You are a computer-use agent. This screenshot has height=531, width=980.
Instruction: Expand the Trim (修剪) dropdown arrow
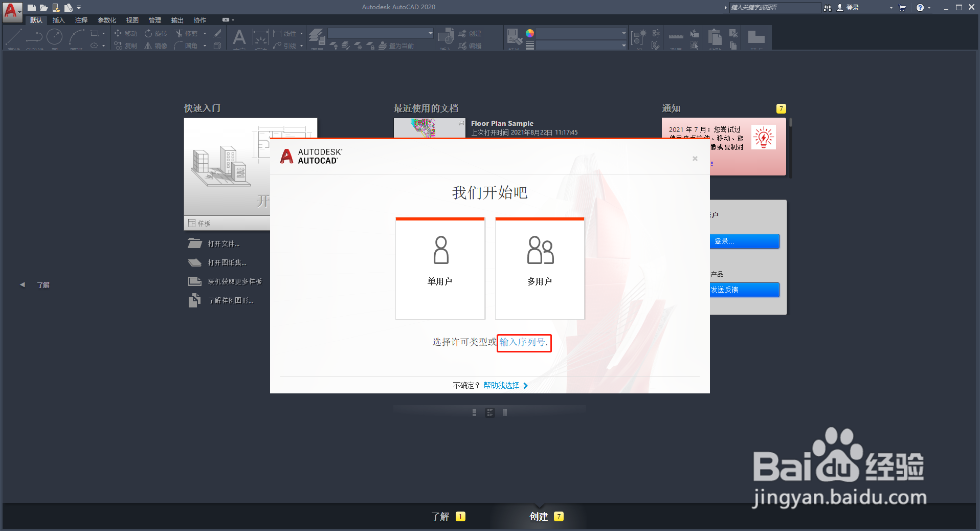(205, 33)
